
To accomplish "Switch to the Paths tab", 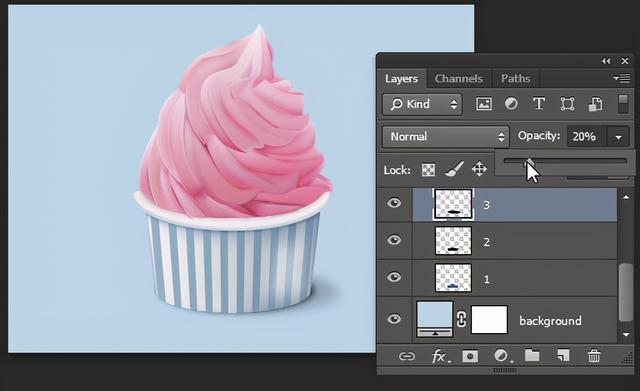I will [x=516, y=78].
